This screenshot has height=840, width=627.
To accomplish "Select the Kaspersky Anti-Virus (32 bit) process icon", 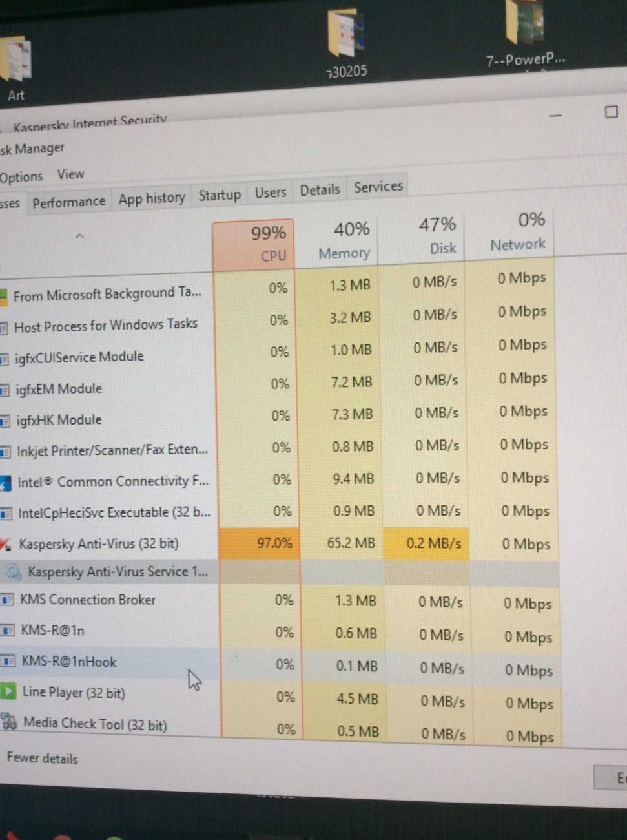I will pos(5,545).
